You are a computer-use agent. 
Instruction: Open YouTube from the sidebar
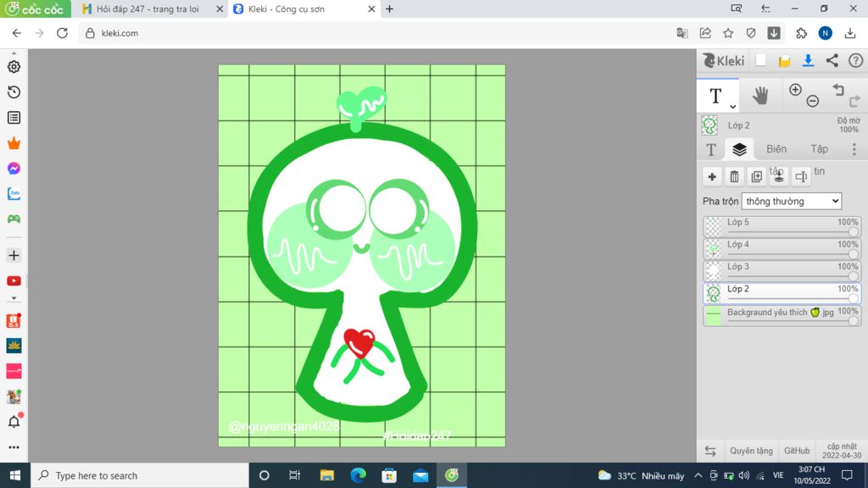14,281
